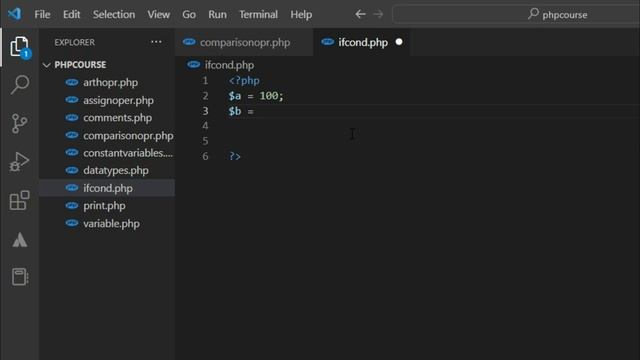Click line number 2 in the gutter
This screenshot has width=640, height=360.
tap(205, 96)
